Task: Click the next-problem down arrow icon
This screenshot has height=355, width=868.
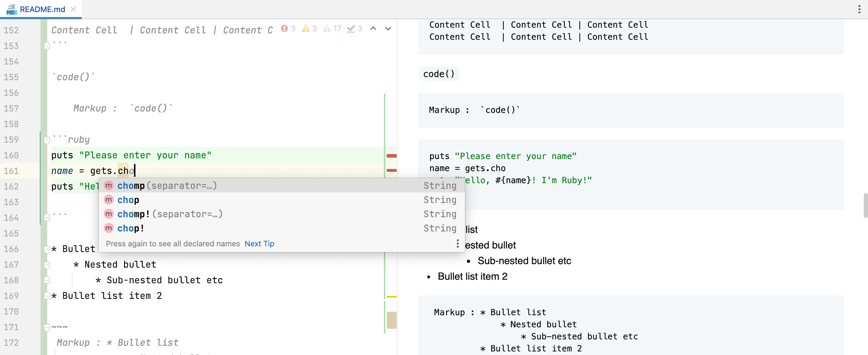Action: point(387,29)
